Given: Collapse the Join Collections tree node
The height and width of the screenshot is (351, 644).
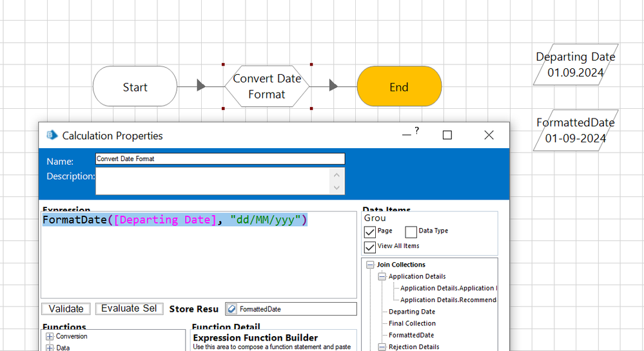Looking at the screenshot, I should pyautogui.click(x=370, y=265).
